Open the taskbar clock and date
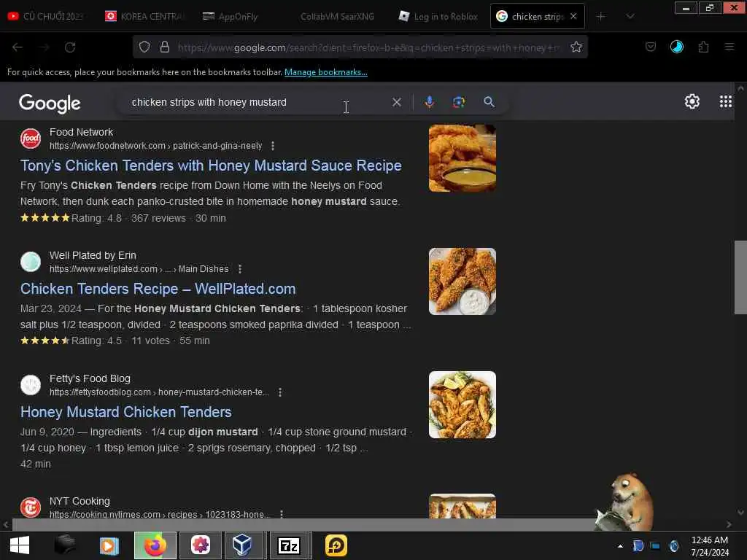Viewport: 747px width, 560px height. click(709, 546)
